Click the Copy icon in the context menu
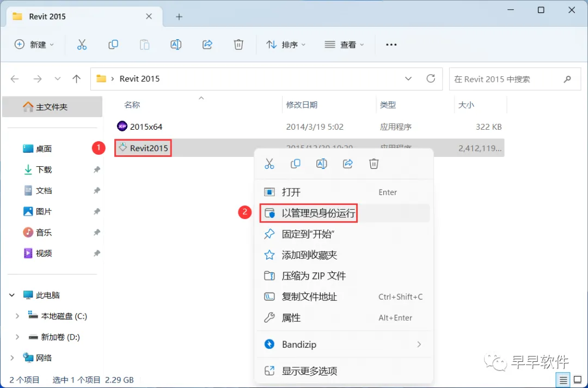The width and height of the screenshot is (588, 388). tap(296, 163)
